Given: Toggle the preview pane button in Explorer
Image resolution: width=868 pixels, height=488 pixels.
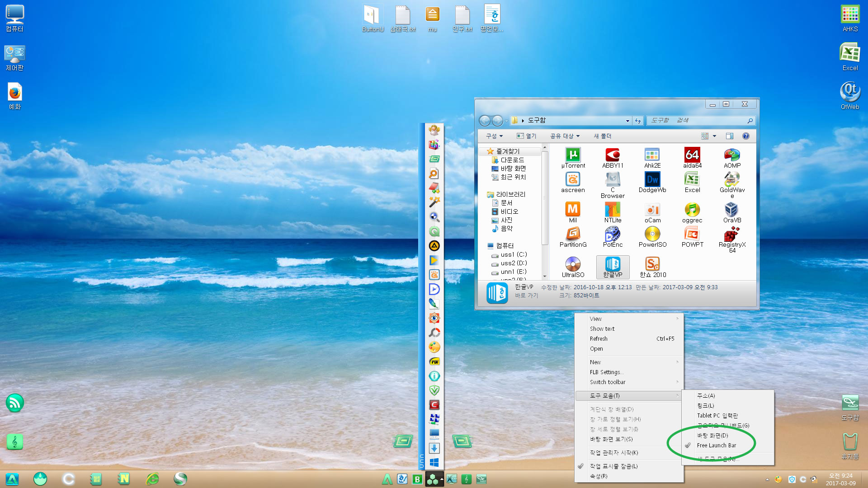Looking at the screenshot, I should click(x=729, y=136).
